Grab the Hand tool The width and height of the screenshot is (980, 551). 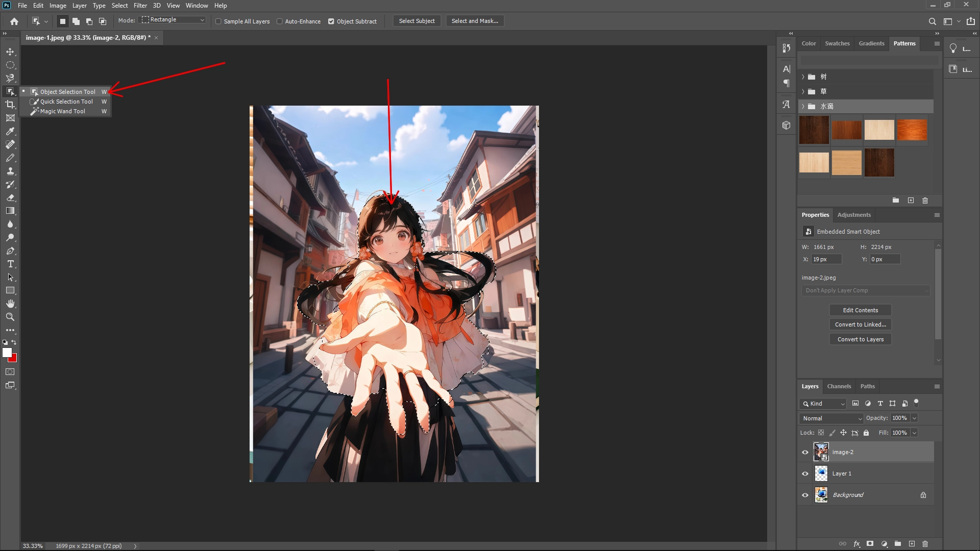(x=10, y=304)
